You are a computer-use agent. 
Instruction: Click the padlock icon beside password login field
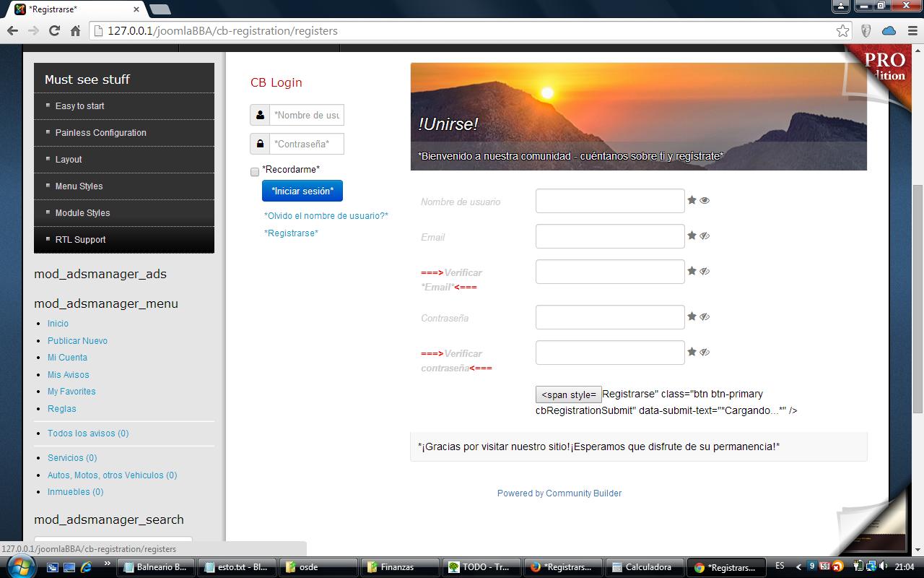click(260, 144)
